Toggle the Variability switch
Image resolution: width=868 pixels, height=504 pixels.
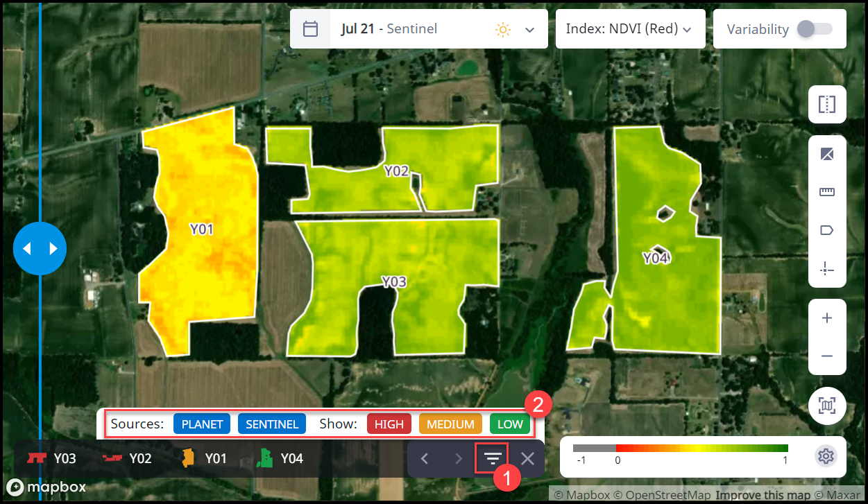click(x=814, y=29)
